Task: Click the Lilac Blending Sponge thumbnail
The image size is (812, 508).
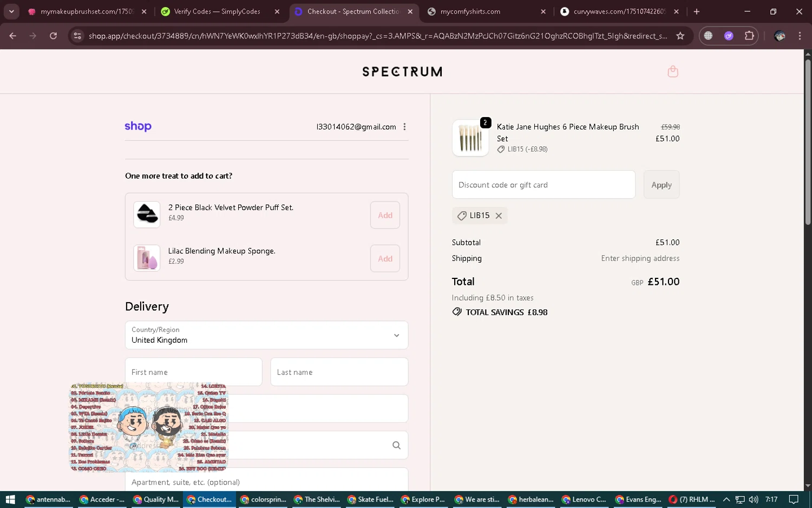Action: coord(147,258)
